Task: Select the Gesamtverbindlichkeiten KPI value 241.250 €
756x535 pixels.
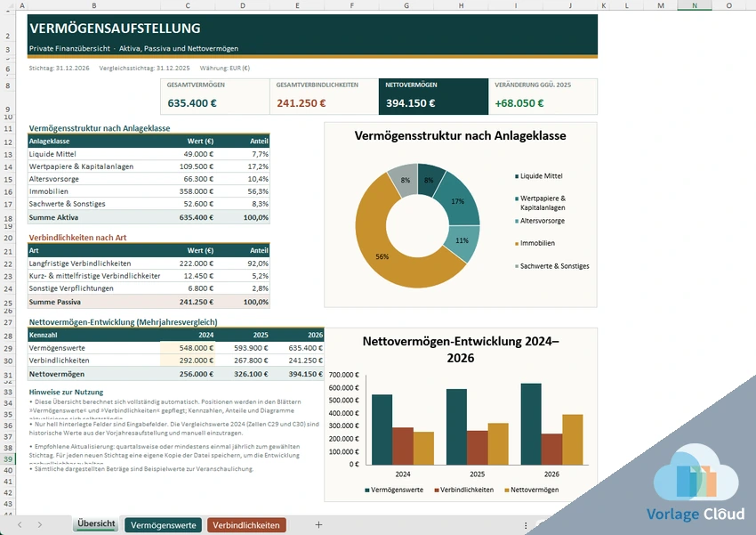Action: tap(301, 103)
